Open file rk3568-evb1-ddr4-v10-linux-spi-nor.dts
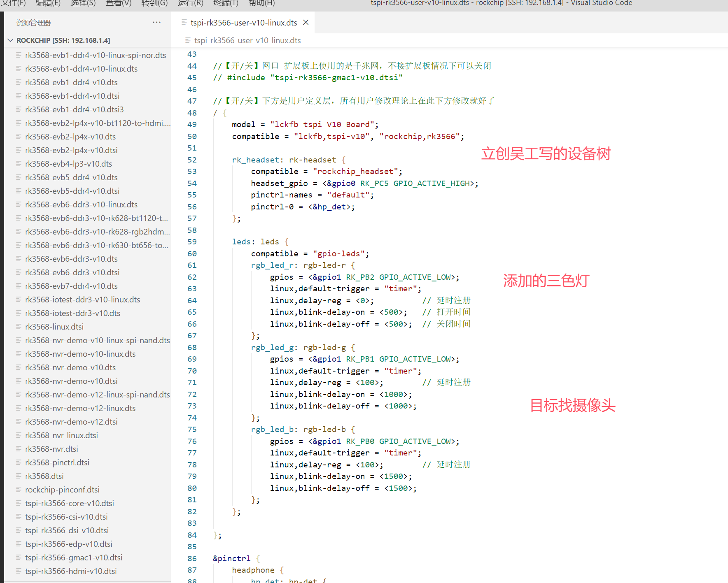The width and height of the screenshot is (728, 583). (96, 55)
